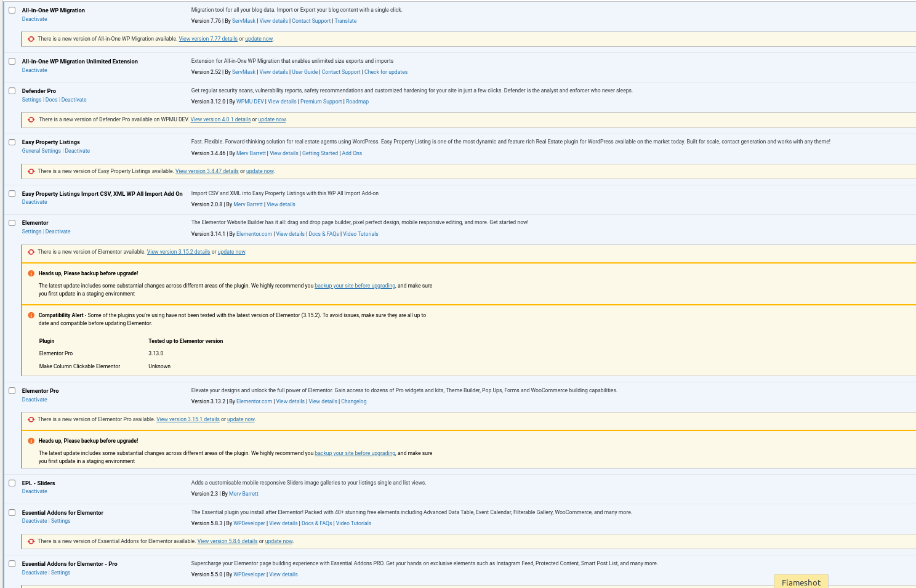Screen dimensions: 916x588
Task: Click the Elementor update available refresh icon
Action: coord(31,252)
